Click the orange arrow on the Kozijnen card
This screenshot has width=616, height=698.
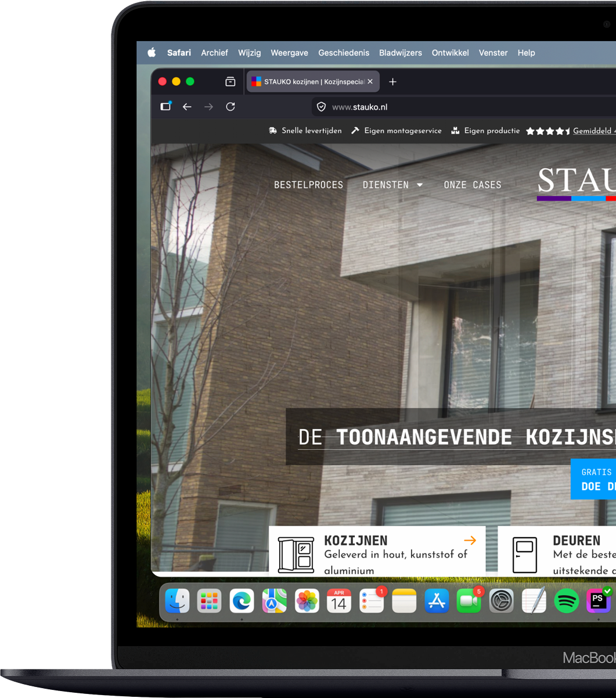tap(470, 540)
